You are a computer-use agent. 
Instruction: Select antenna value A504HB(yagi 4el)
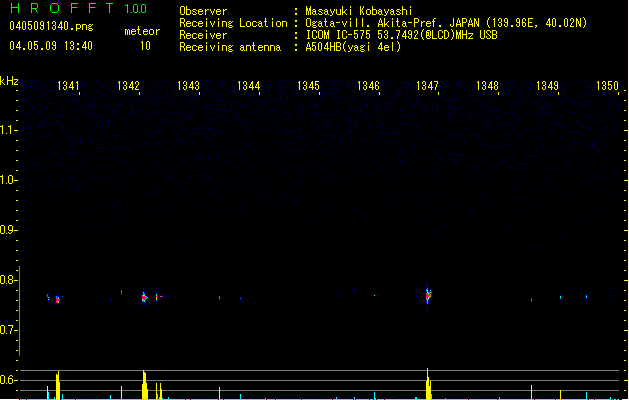(353, 47)
